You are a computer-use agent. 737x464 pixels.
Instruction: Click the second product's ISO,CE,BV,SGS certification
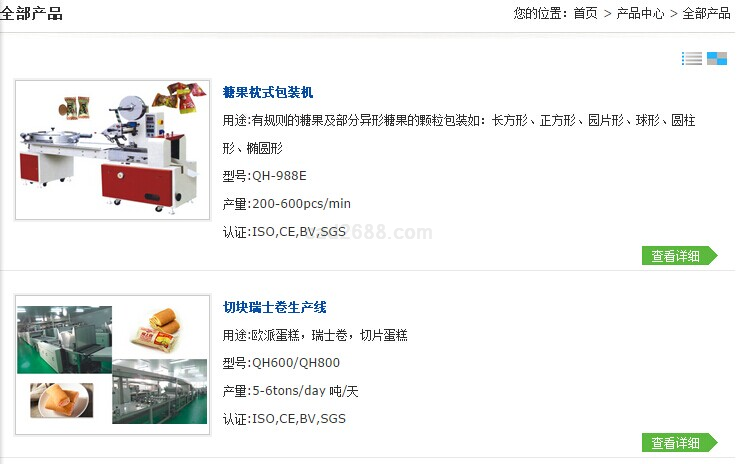pyautogui.click(x=299, y=418)
